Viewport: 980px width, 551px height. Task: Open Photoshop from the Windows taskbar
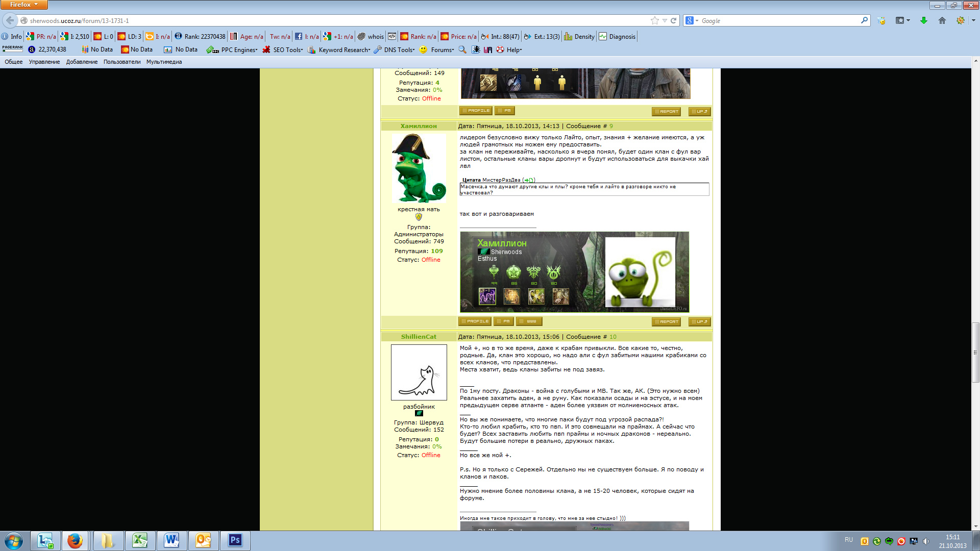[235, 540]
